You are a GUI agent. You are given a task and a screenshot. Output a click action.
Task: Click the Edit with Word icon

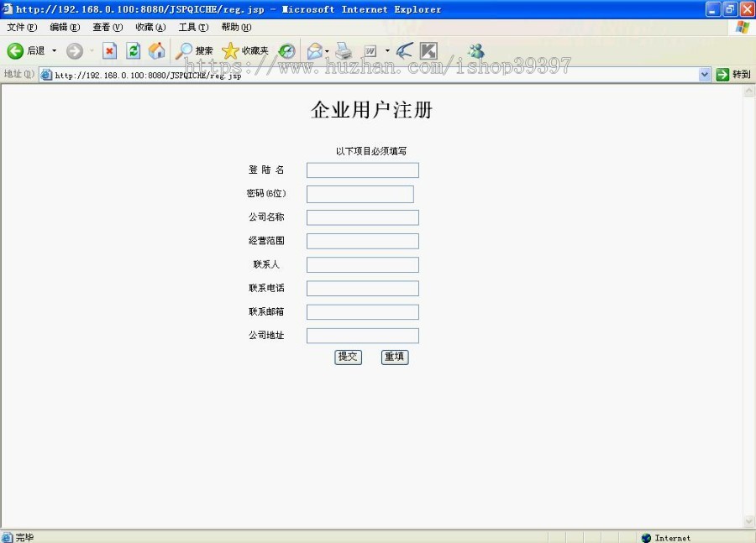(370, 50)
